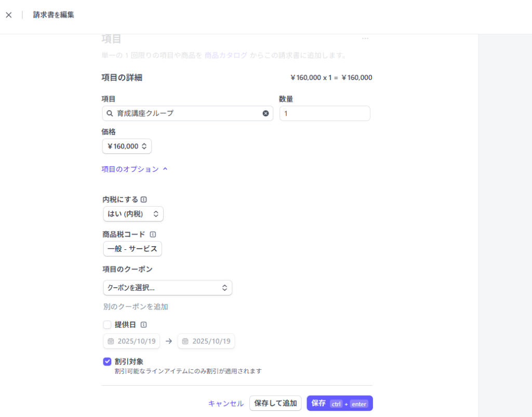Click the キャンセル link
Viewport: 532px width, 417px height.
[225, 403]
